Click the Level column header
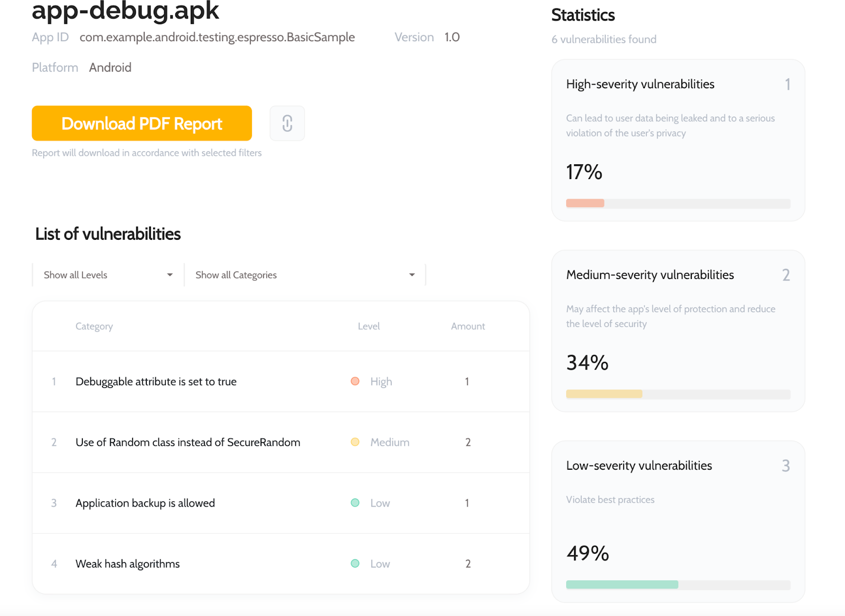This screenshot has height=616, width=845. tap(369, 326)
